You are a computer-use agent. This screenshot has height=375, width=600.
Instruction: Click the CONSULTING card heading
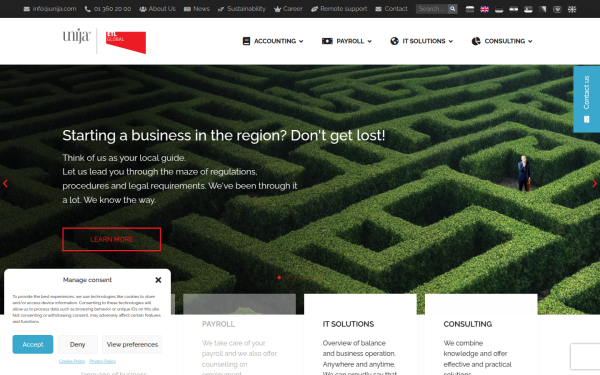468,324
